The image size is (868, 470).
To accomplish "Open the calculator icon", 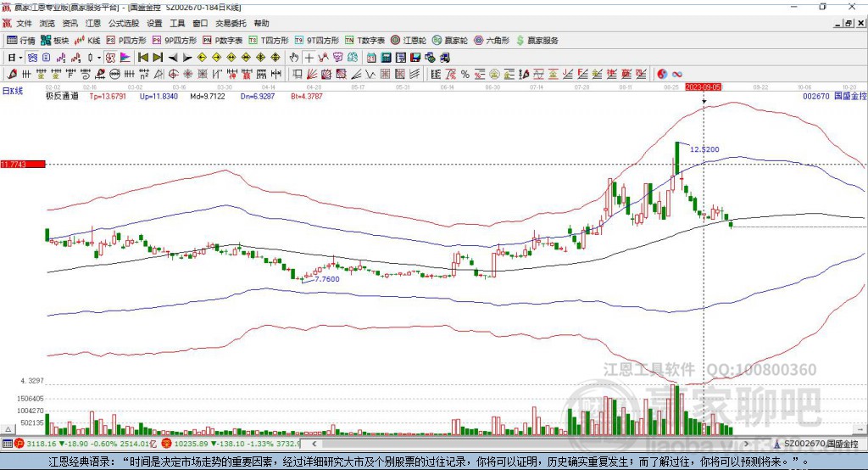I will pyautogui.click(x=387, y=58).
